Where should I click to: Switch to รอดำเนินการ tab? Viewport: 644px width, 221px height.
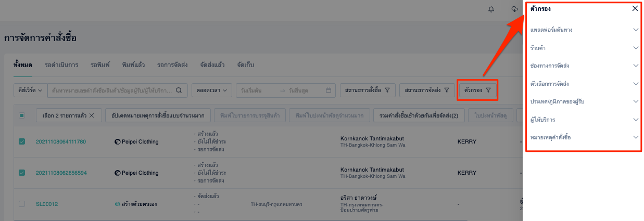(x=61, y=65)
